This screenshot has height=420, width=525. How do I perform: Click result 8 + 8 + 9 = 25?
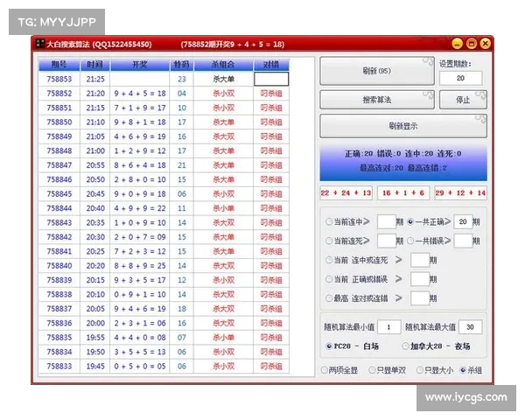click(x=140, y=266)
